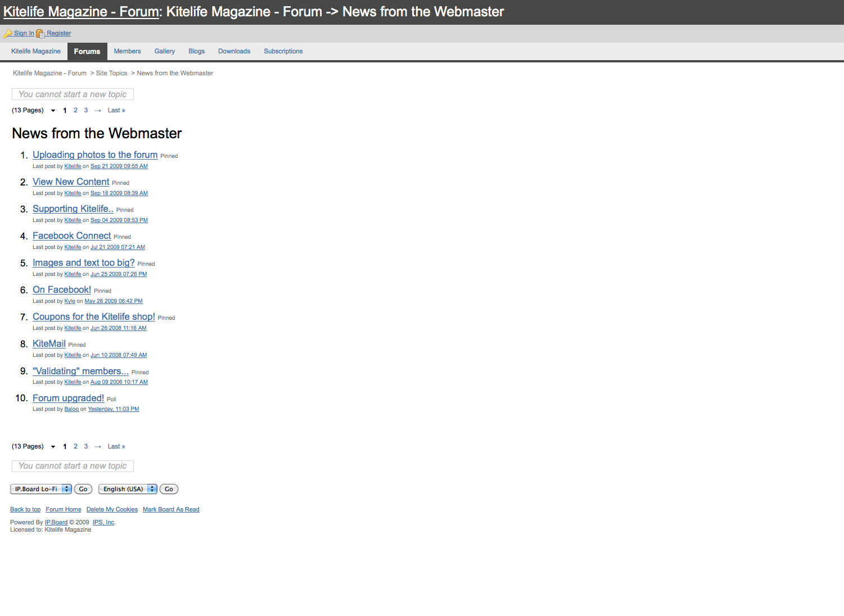
Task: Open the IP.Board Lo-Fi skin selector
Action: tap(41, 489)
